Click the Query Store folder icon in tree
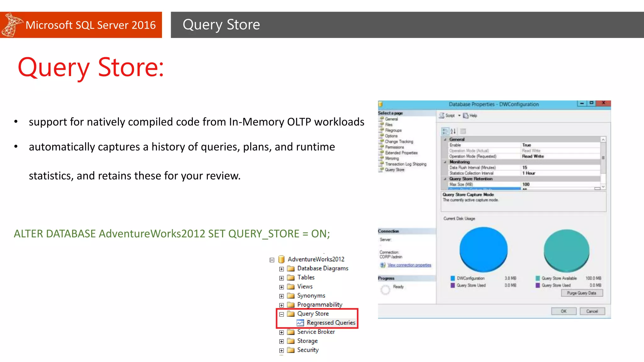644x362 pixels. click(x=291, y=314)
